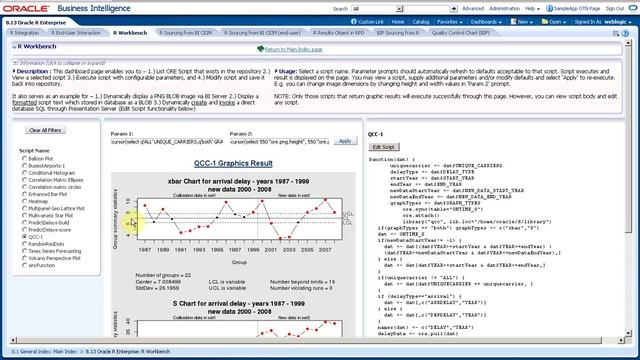Collapse the R Workbench section
Viewport: 640px width, 360px height.
pyautogui.click(x=14, y=47)
